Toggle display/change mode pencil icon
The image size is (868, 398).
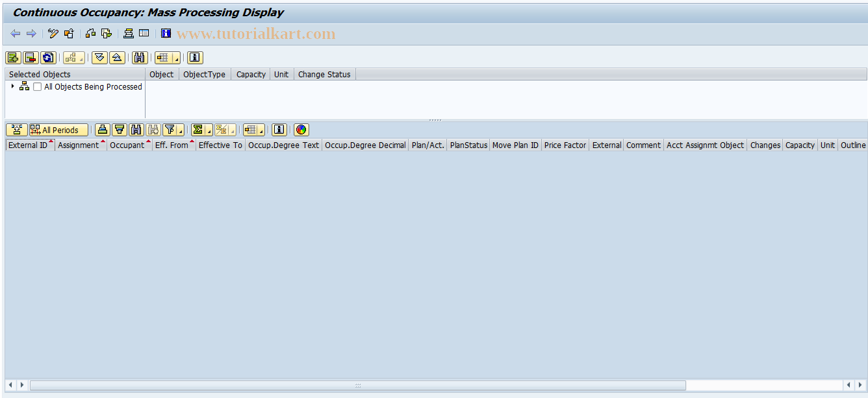coord(53,34)
